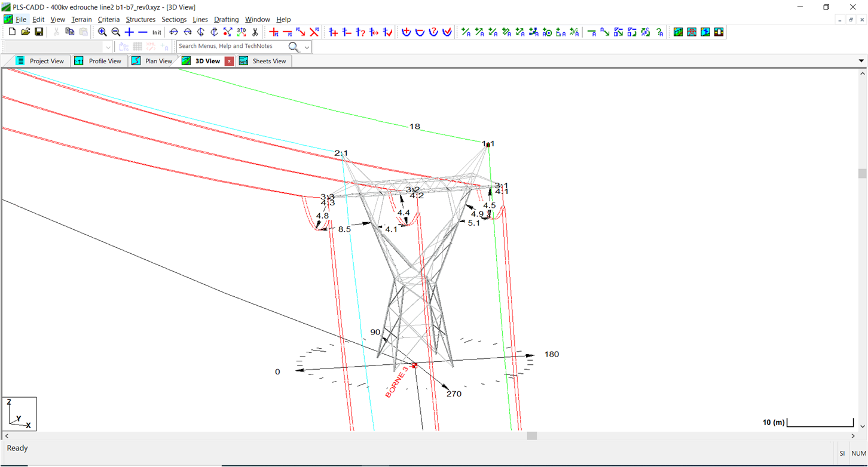Click the Zoom In magnifier icon

102,32
